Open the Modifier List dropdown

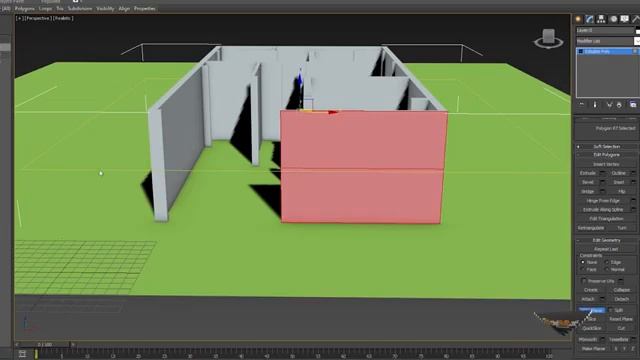(x=636, y=41)
